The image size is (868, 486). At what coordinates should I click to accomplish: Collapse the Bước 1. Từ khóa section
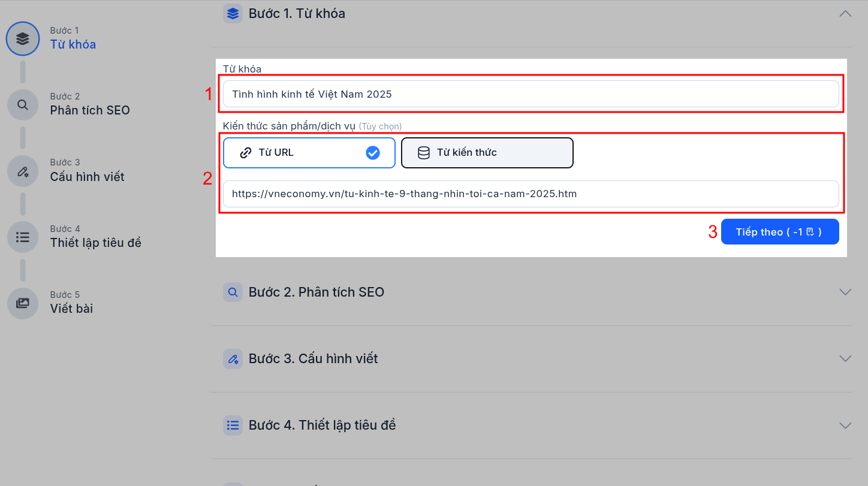pyautogui.click(x=845, y=13)
